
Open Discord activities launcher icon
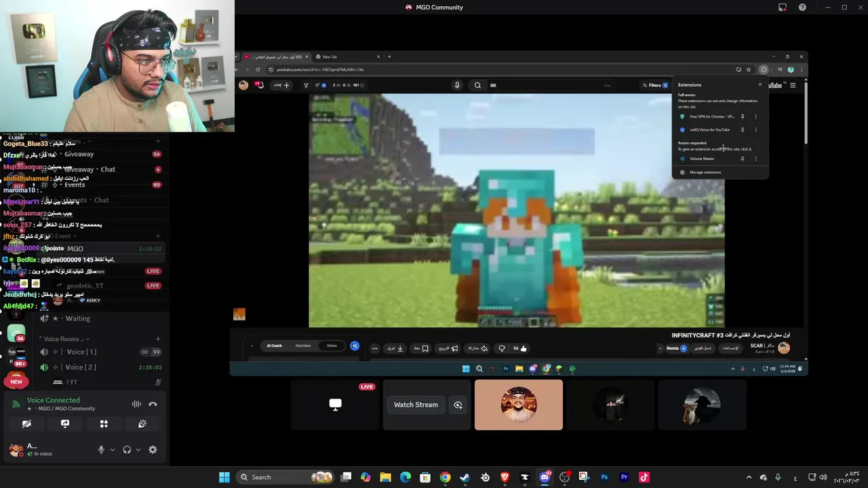click(104, 424)
